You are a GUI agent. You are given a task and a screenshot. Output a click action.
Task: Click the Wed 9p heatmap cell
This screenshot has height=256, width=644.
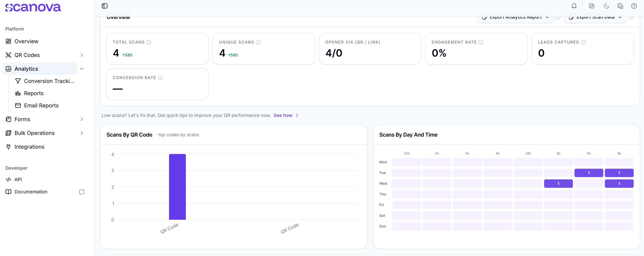pos(619,184)
